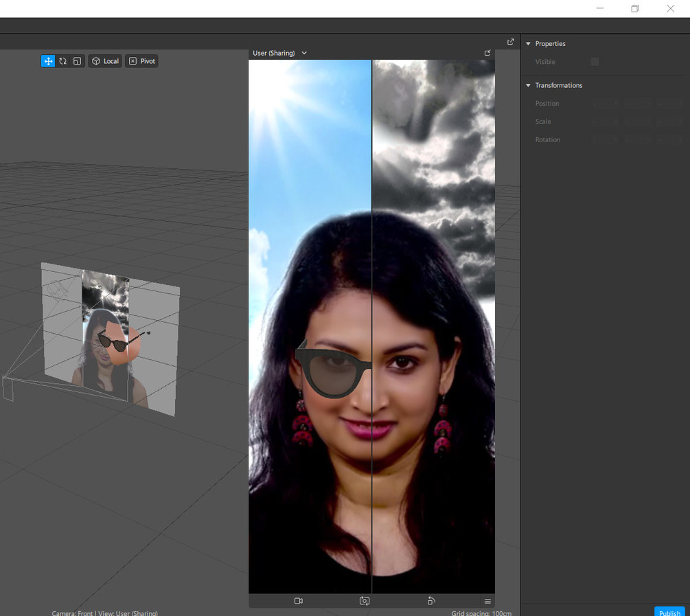Maximize the application window
This screenshot has width=690, height=616.
pos(634,8)
